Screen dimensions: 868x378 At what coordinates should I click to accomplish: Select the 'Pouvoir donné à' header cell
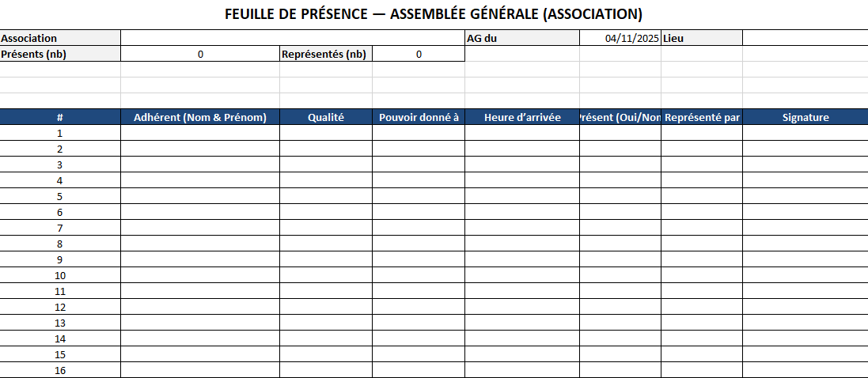[x=419, y=117]
